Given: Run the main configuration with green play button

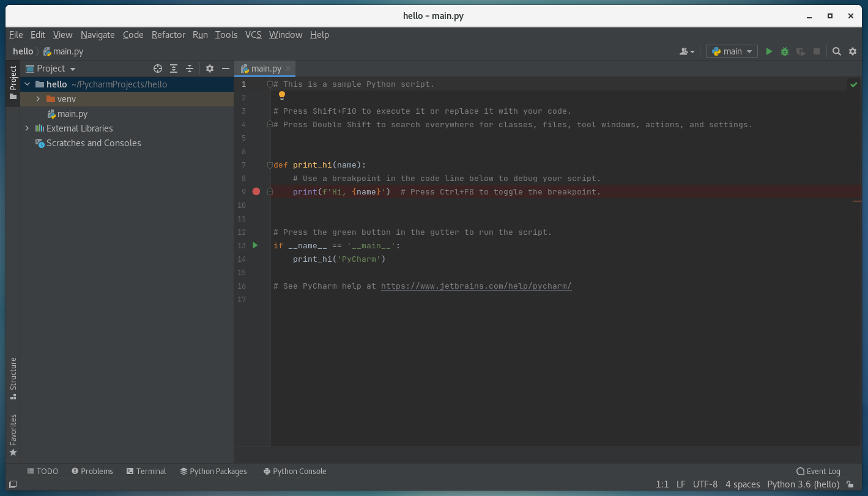Looking at the screenshot, I should click(770, 52).
